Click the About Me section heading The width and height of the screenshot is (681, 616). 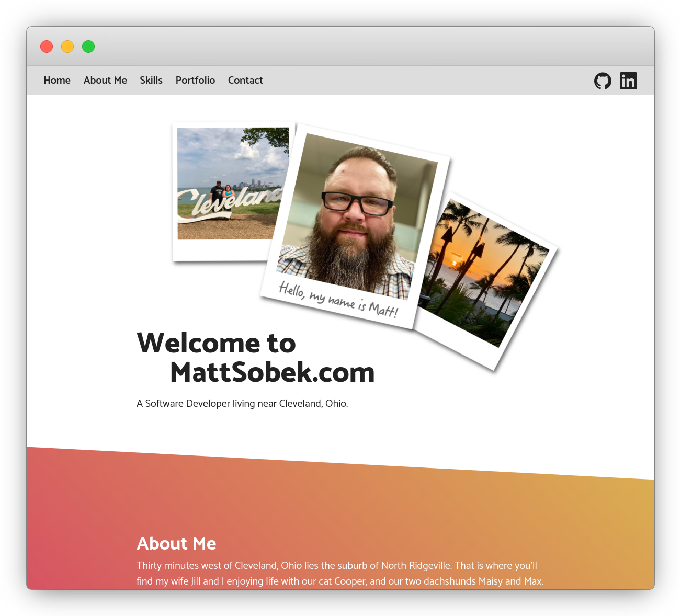(176, 544)
